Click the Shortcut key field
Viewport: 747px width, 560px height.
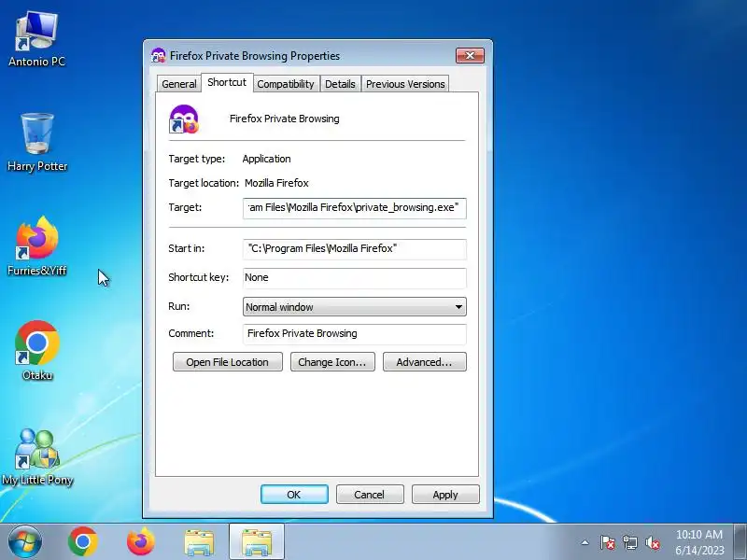click(x=355, y=278)
